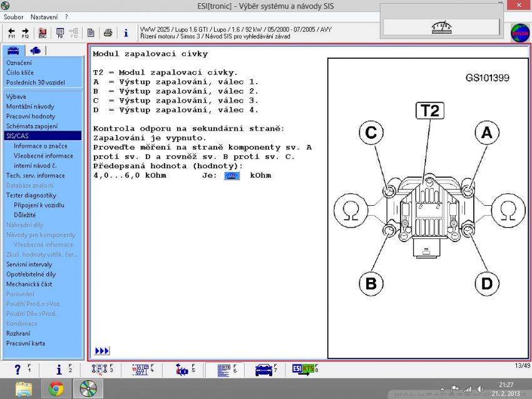Click the F1 question mark help icon
This screenshot has height=399, width=532.
point(18,370)
